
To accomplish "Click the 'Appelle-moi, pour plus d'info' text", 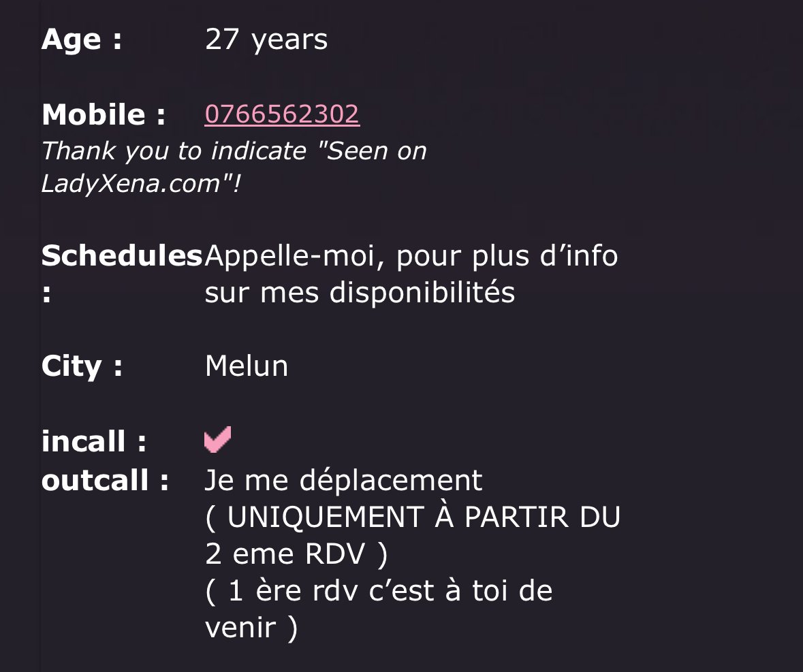I will [411, 255].
